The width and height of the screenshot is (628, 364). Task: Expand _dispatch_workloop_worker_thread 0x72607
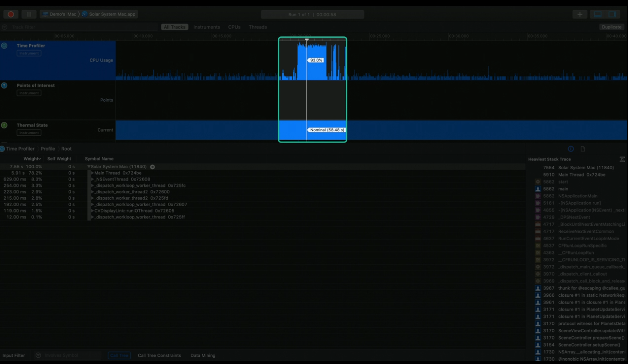92,205
